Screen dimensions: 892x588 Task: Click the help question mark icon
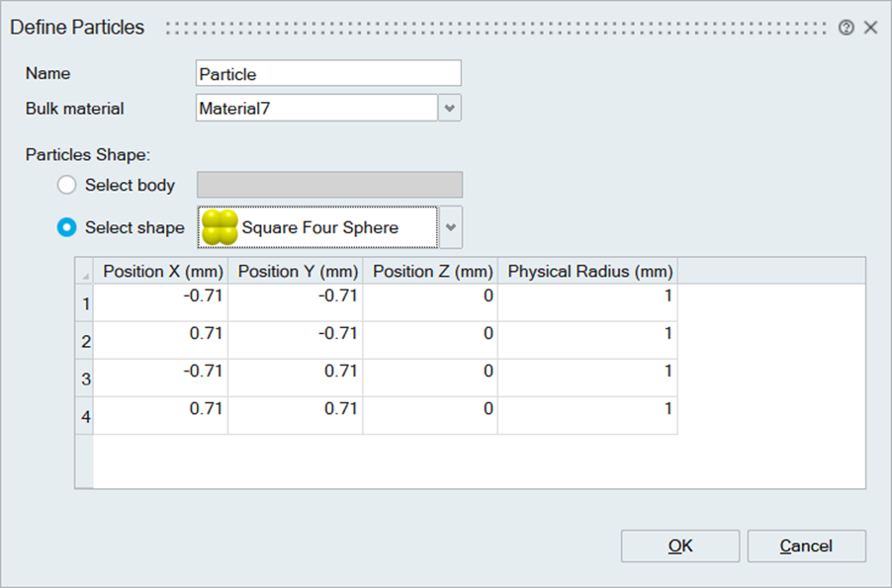point(846,28)
